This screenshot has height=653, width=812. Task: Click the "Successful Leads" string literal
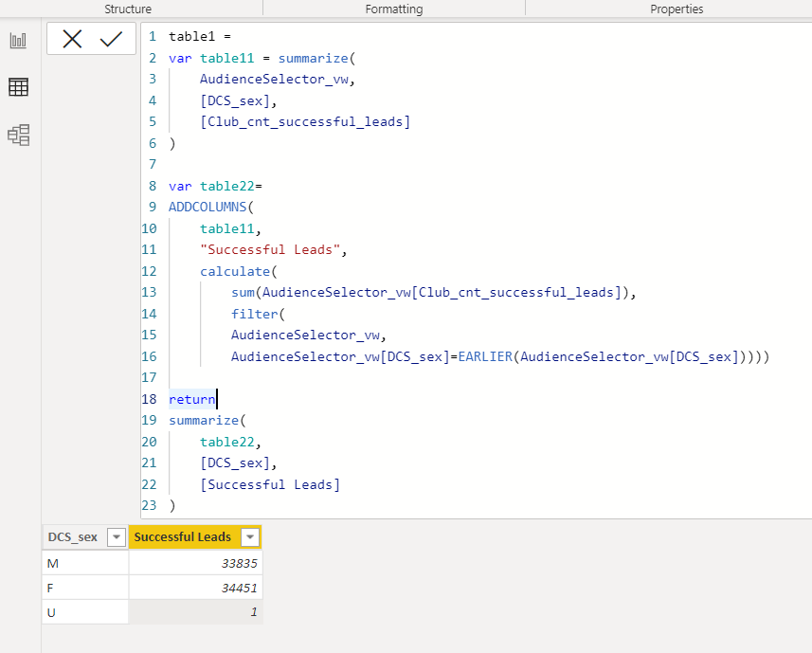click(x=270, y=249)
